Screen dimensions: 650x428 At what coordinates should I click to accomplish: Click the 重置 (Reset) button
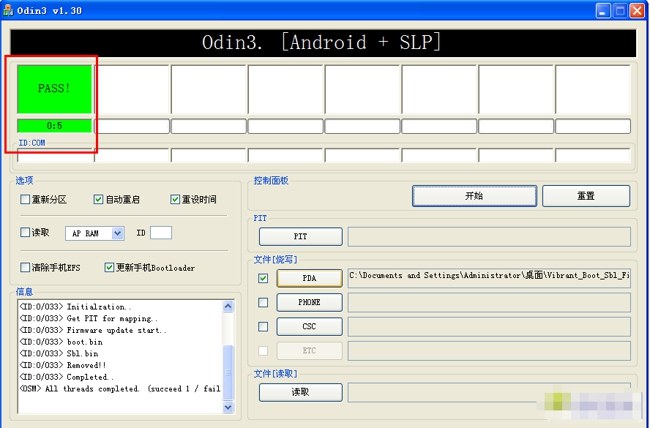(x=586, y=196)
